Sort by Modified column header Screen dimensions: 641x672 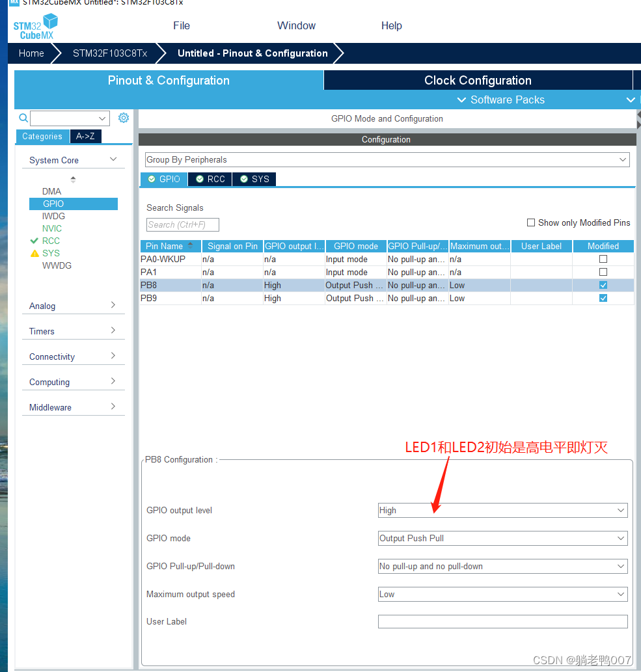coord(603,246)
